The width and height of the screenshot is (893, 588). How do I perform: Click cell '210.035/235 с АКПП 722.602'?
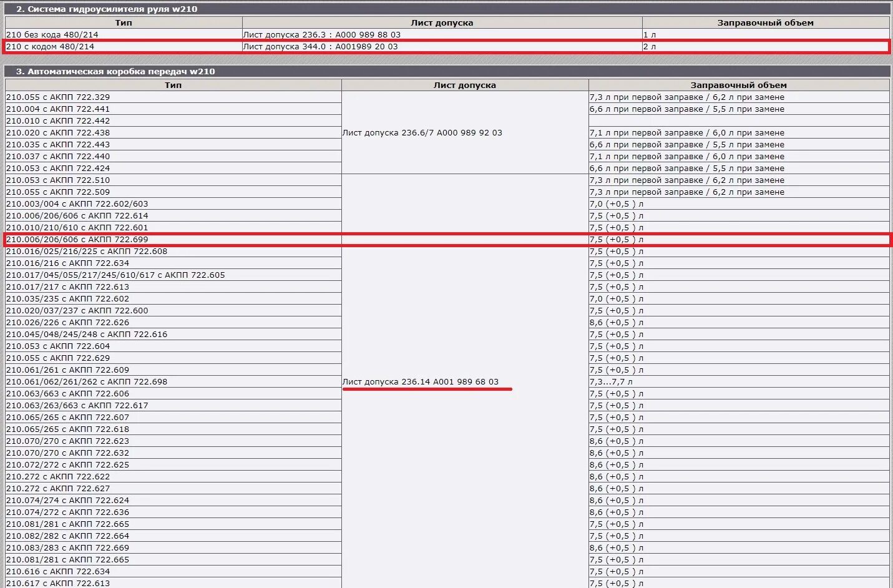tap(173, 298)
